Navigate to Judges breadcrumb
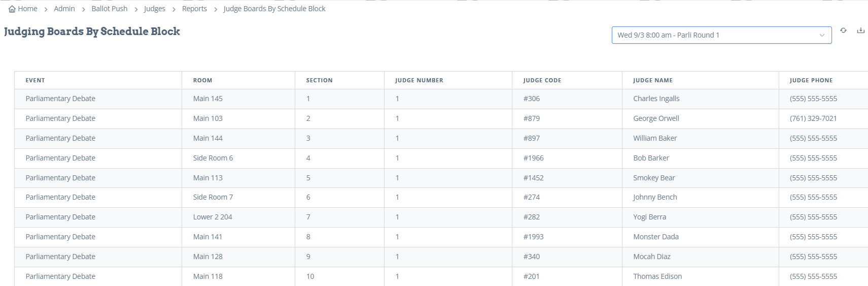 155,9
